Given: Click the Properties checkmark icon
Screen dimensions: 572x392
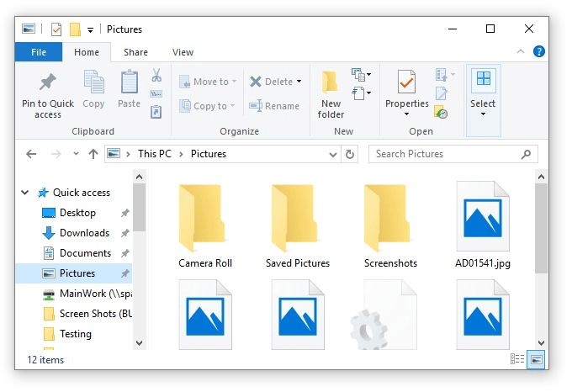Looking at the screenshot, I should click(x=406, y=82).
